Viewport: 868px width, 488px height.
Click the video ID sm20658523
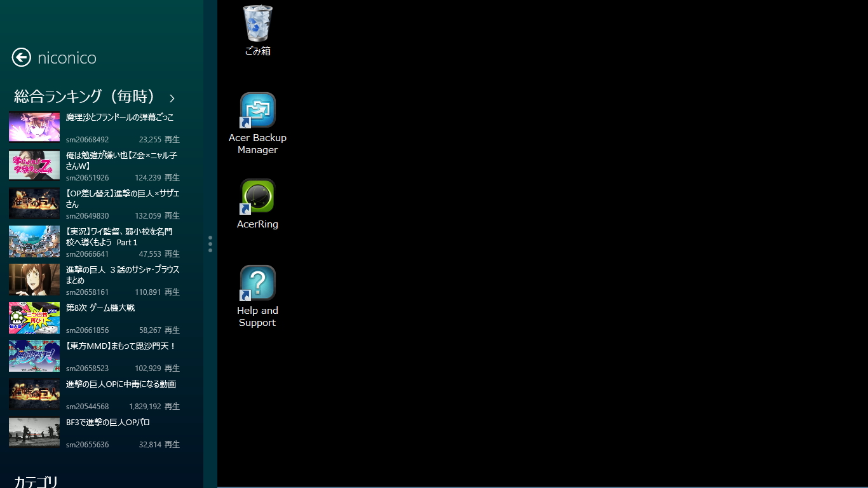click(x=88, y=369)
